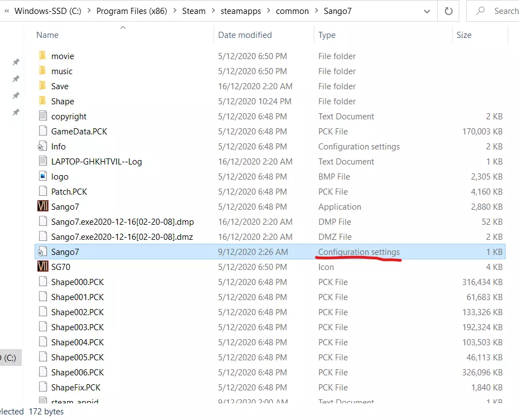The width and height of the screenshot is (519, 420).
Task: Select file name Sango7.exe2020-12-16[02-20-08].dmp
Action: pyautogui.click(x=123, y=222)
